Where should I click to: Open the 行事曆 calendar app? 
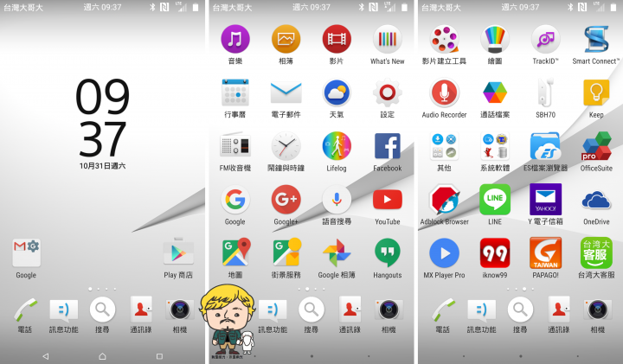click(234, 93)
